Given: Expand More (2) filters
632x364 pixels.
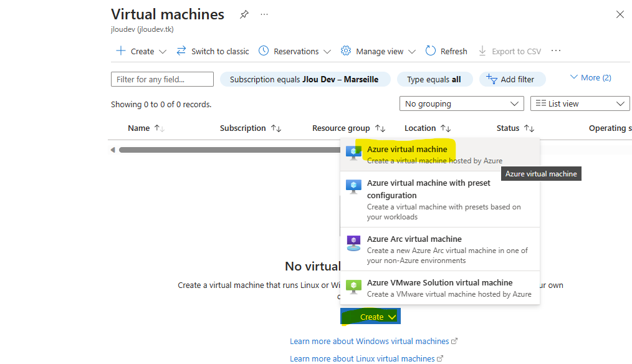Looking at the screenshot, I should (591, 77).
